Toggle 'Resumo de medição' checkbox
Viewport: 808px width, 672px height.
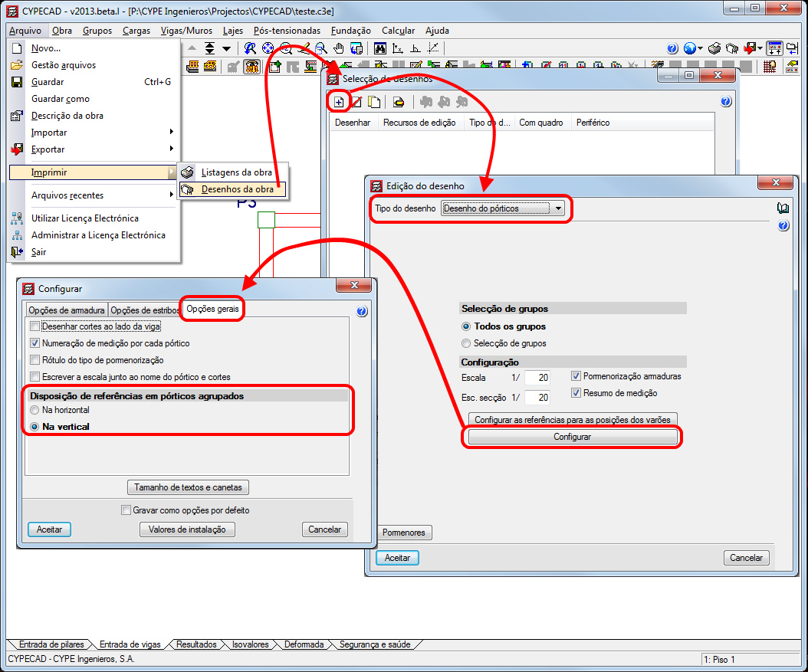click(576, 393)
